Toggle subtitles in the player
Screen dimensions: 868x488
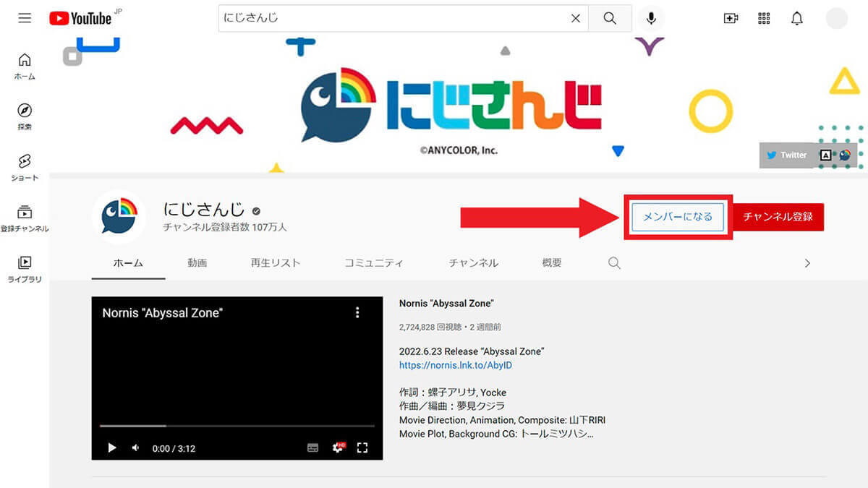[312, 448]
